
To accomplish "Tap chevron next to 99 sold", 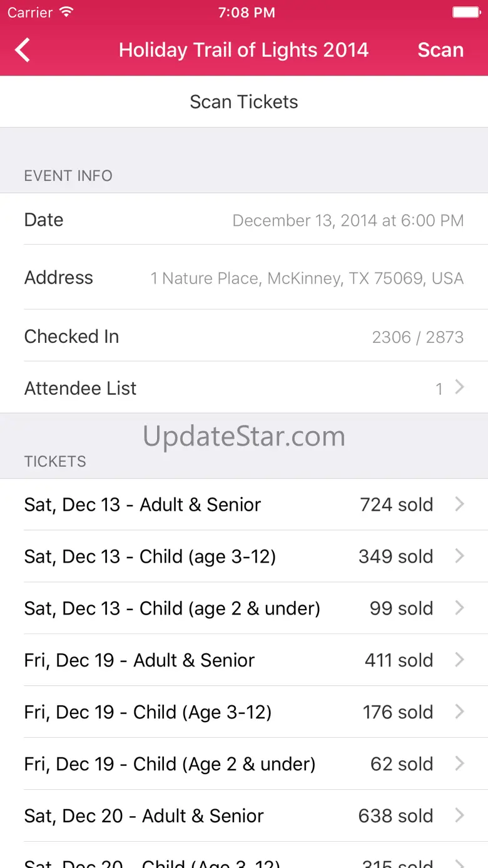I will point(459,608).
